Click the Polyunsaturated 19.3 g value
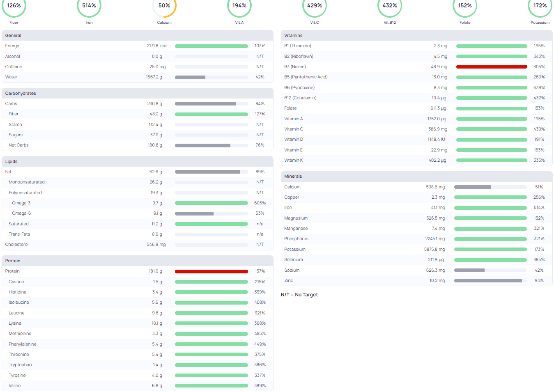Screen dimensions: 554x392 [x=156, y=193]
